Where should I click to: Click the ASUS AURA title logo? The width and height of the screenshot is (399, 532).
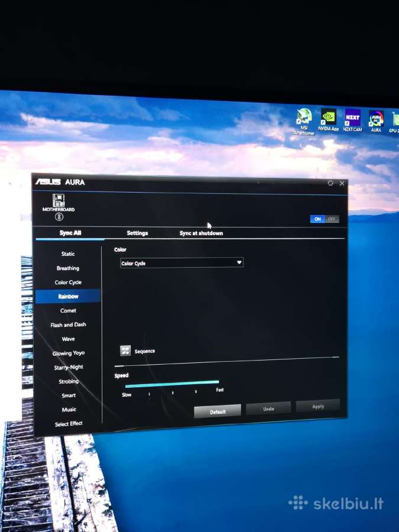[x=60, y=182]
